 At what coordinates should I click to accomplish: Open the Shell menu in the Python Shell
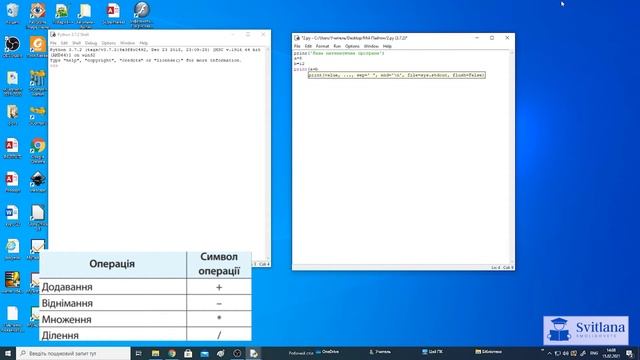point(76,43)
